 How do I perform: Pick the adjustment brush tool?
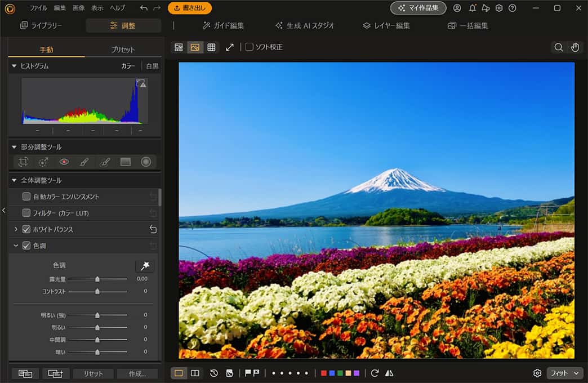tap(84, 162)
